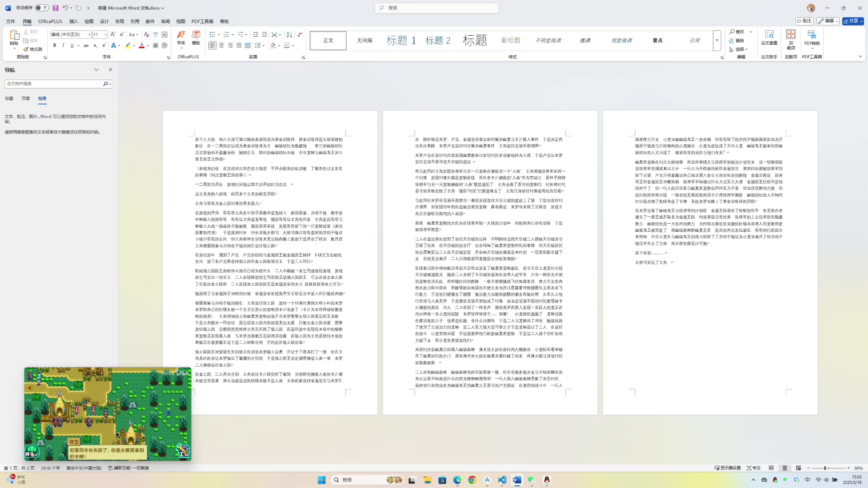Switch to Web Layout view in the status bar
Image resolution: width=868 pixels, height=488 pixels.
click(x=798, y=468)
